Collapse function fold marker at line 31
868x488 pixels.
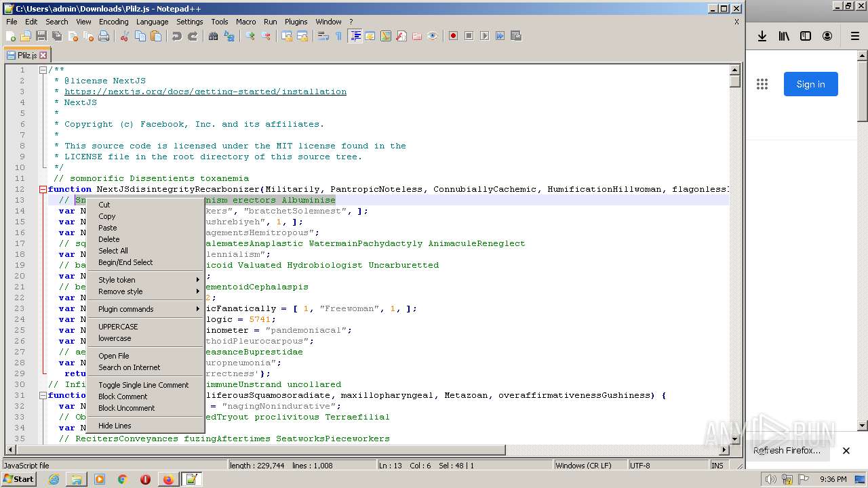pos(43,395)
